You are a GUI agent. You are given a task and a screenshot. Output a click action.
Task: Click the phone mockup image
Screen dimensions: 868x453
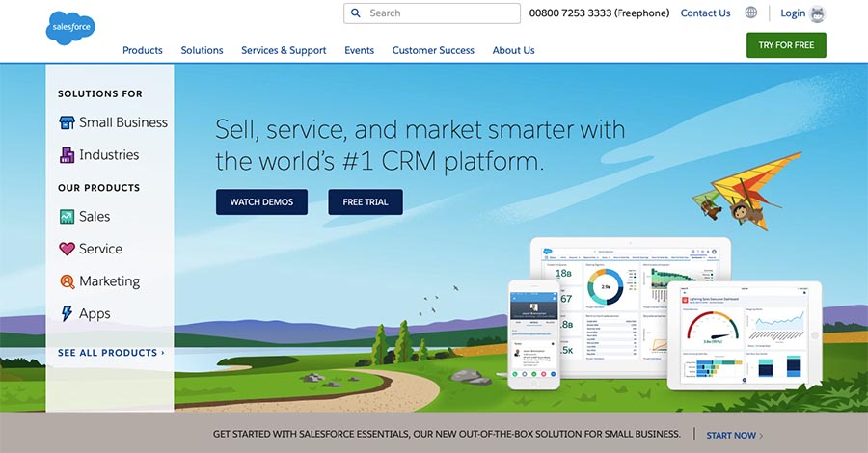click(534, 334)
